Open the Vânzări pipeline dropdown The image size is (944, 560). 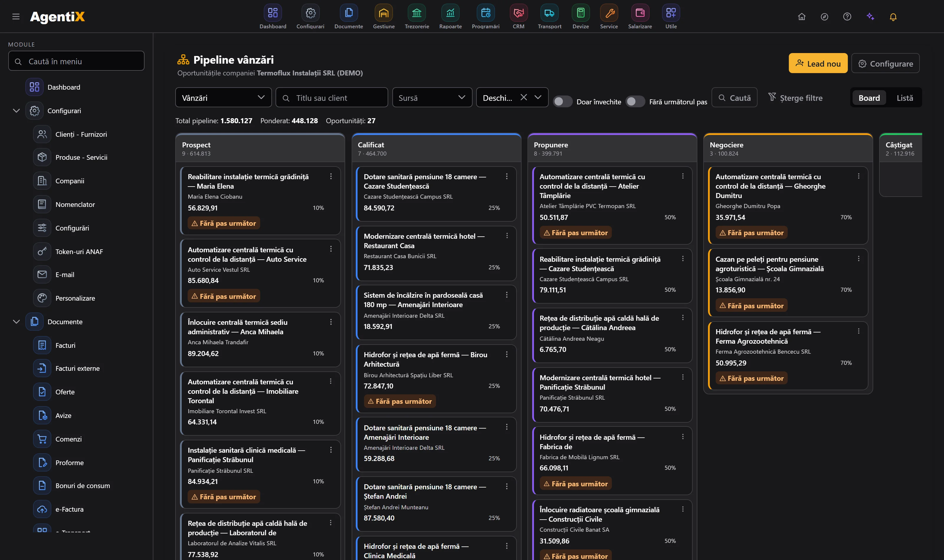point(223,98)
